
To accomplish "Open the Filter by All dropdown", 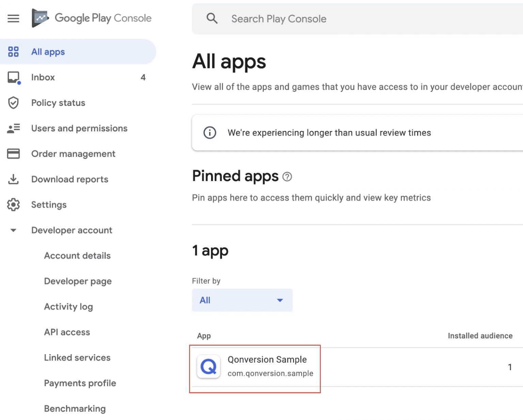I will [x=242, y=300].
